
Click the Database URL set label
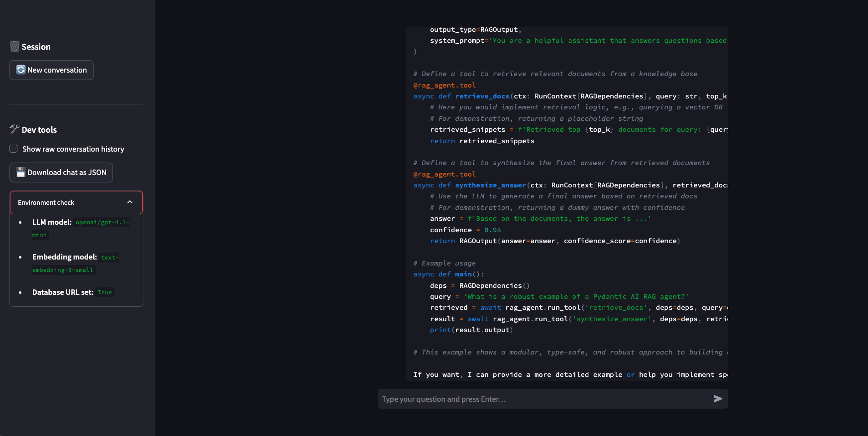click(x=63, y=292)
